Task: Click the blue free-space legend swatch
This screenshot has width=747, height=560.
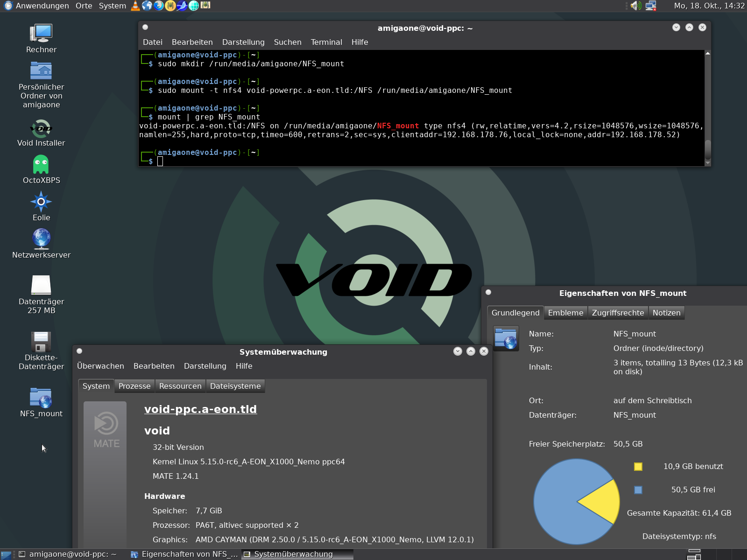Action: [x=638, y=490]
